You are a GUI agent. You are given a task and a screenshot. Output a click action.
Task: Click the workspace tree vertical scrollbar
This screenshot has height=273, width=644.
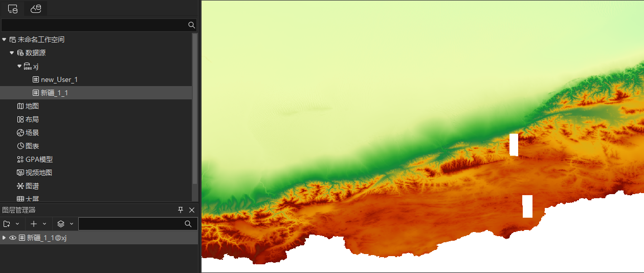click(195, 109)
